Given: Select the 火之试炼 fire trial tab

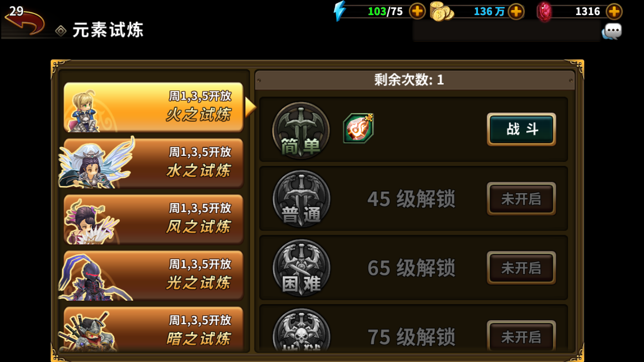Looking at the screenshot, I should click(x=153, y=107).
